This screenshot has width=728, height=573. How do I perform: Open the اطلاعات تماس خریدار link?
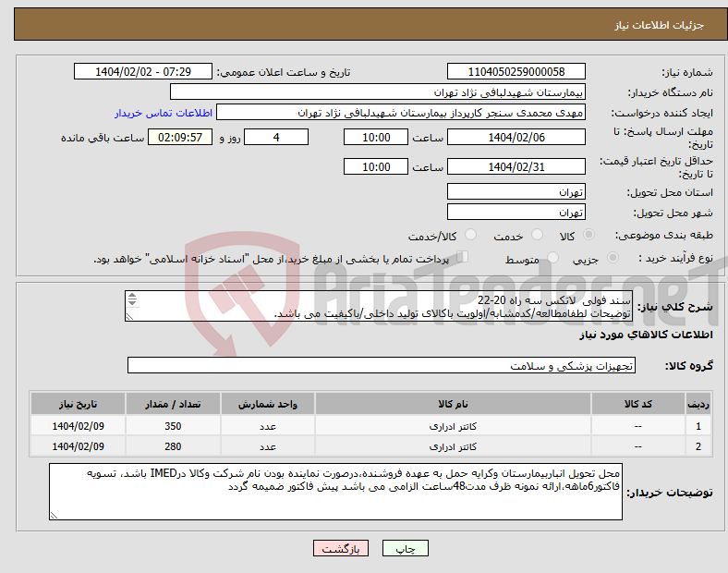(164, 113)
